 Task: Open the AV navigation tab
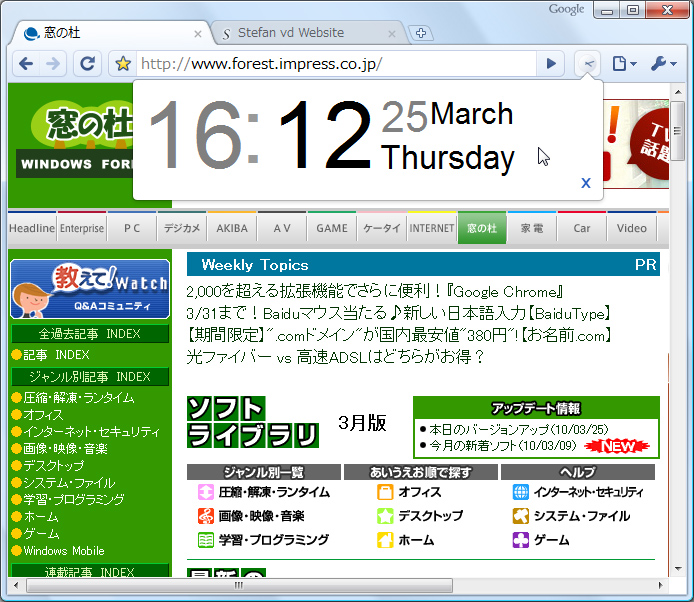coord(282,228)
